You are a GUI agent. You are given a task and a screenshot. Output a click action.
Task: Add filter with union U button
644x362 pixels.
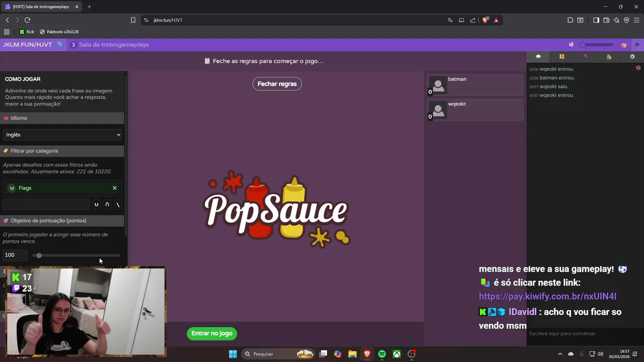pos(97,205)
